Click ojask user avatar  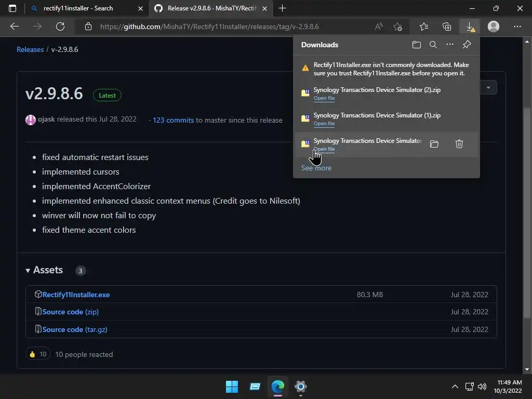click(31, 120)
